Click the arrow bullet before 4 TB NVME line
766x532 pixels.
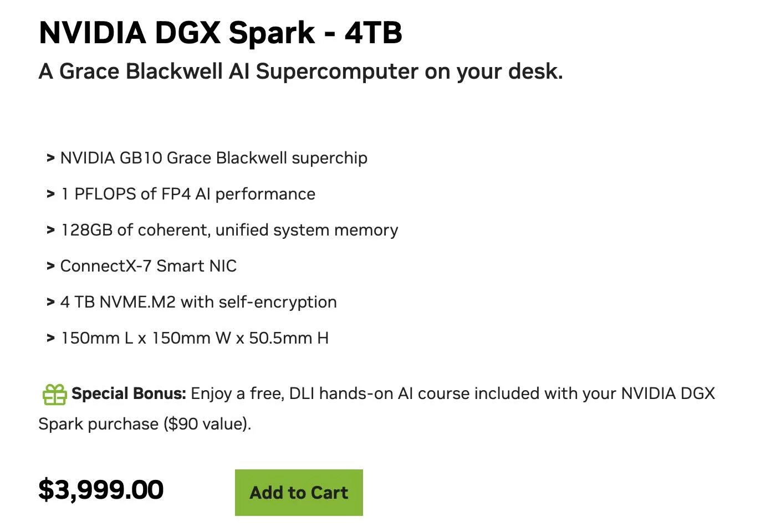click(x=50, y=303)
